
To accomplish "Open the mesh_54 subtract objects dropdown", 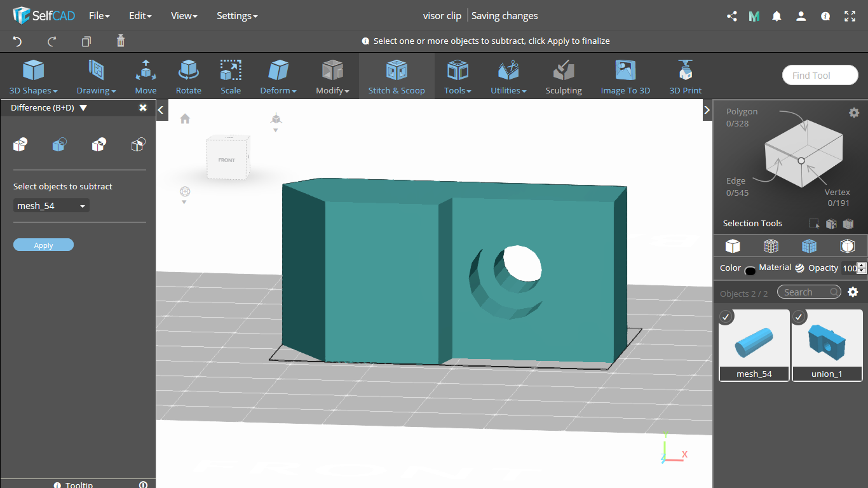I will [51, 206].
